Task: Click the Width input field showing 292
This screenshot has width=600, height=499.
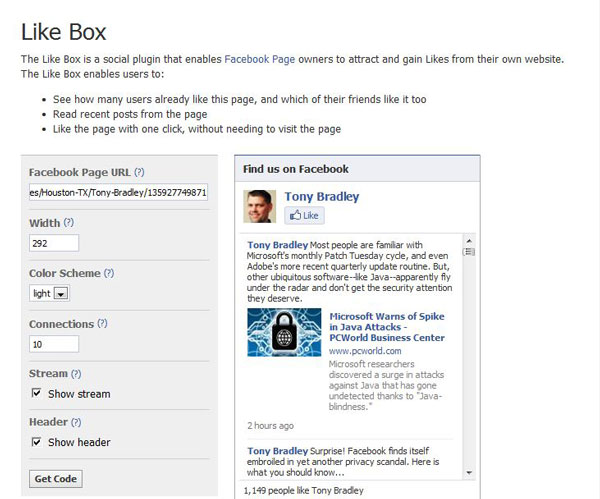Action: pyautogui.click(x=54, y=243)
